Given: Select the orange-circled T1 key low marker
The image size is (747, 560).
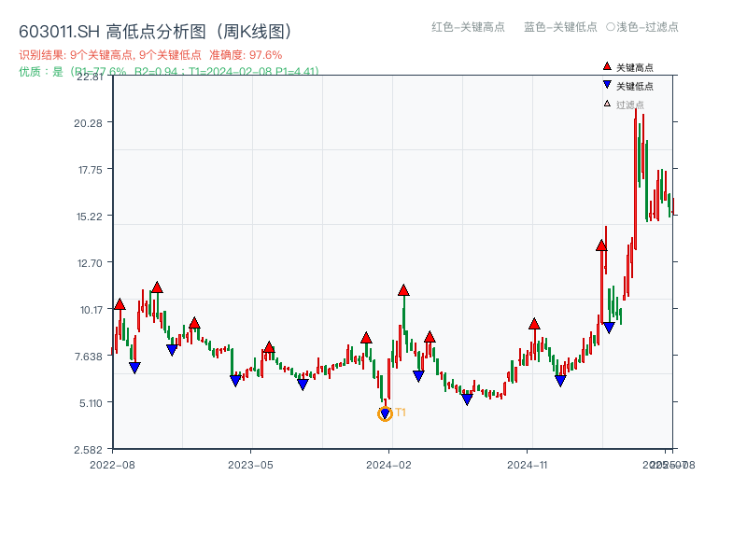Looking at the screenshot, I should click(385, 413).
